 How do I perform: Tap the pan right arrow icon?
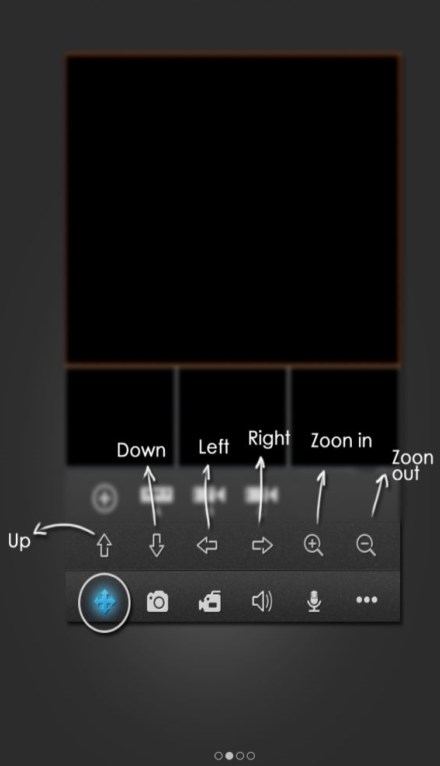(x=262, y=545)
